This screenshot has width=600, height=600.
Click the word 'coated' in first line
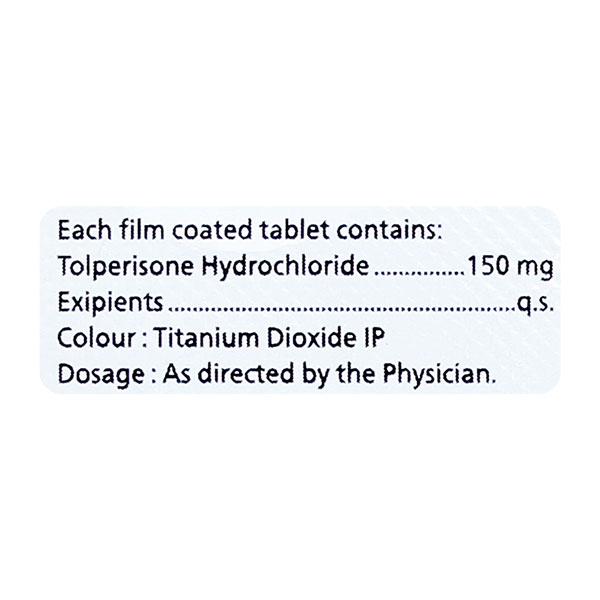click(x=204, y=231)
